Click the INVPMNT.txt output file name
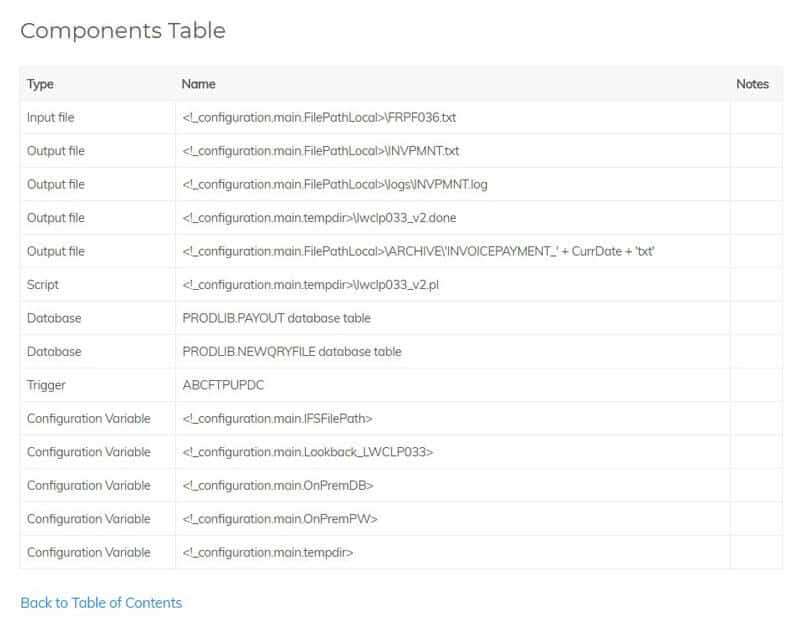The height and width of the screenshot is (619, 800). 320,151
